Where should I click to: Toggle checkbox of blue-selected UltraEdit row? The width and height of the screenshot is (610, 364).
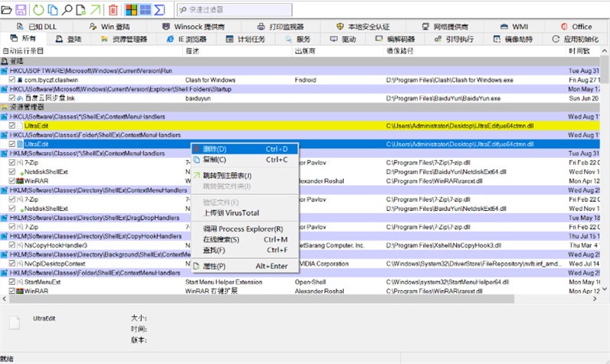tap(12, 144)
